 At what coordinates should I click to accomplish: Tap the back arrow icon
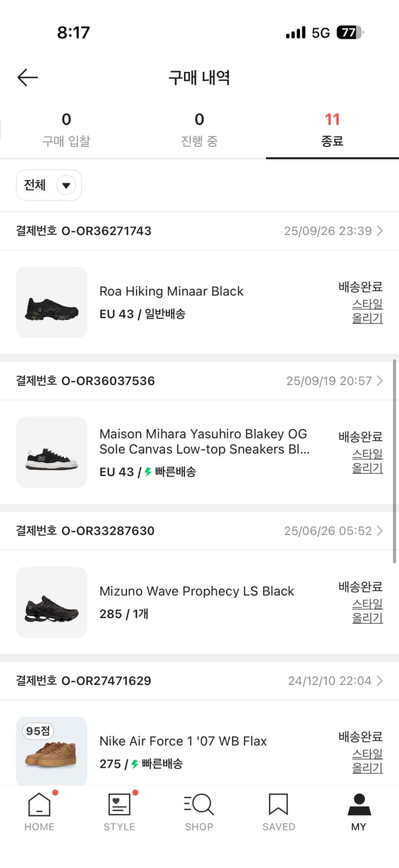click(x=27, y=78)
